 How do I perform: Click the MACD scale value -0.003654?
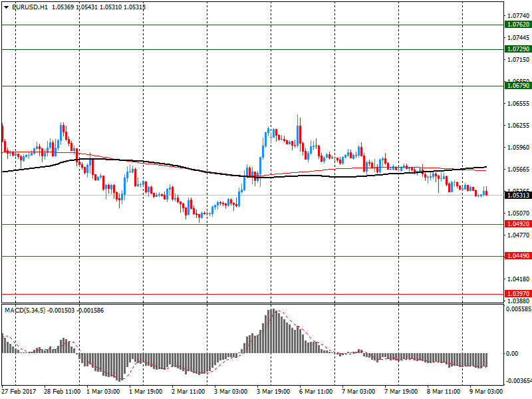point(519,381)
